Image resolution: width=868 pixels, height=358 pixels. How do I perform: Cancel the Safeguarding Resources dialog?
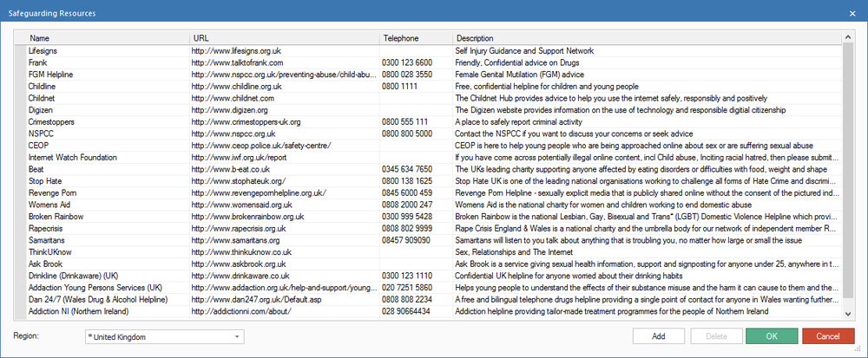click(827, 336)
